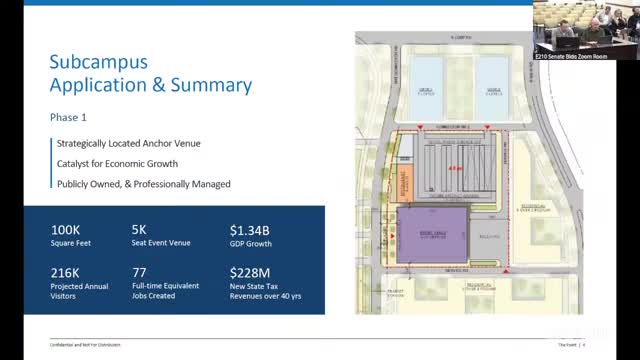Select "New State Tax Revenues over 40 yrs" text
Viewport: 640px width, 360px height.
coord(265,291)
